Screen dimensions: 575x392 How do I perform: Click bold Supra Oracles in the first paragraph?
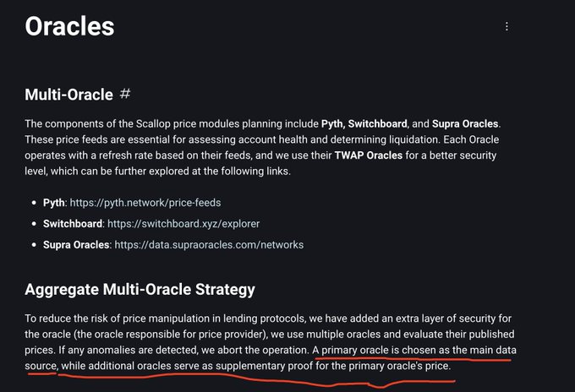click(x=465, y=124)
